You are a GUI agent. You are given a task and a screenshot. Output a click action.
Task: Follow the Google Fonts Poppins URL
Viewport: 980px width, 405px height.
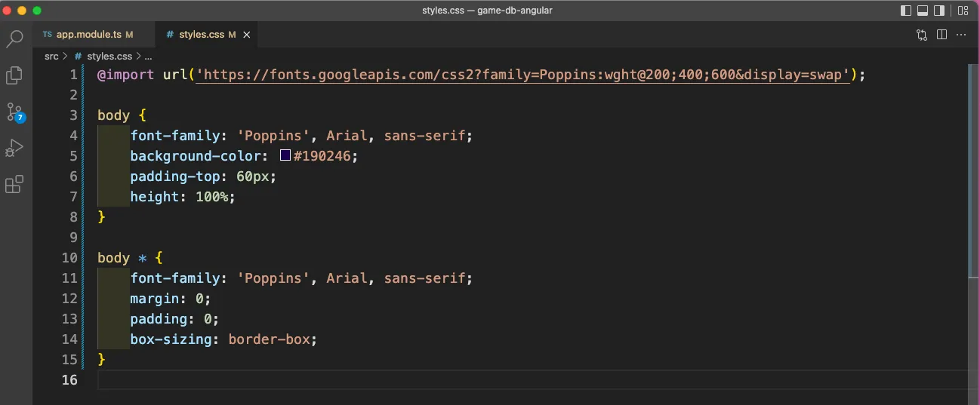coord(523,75)
